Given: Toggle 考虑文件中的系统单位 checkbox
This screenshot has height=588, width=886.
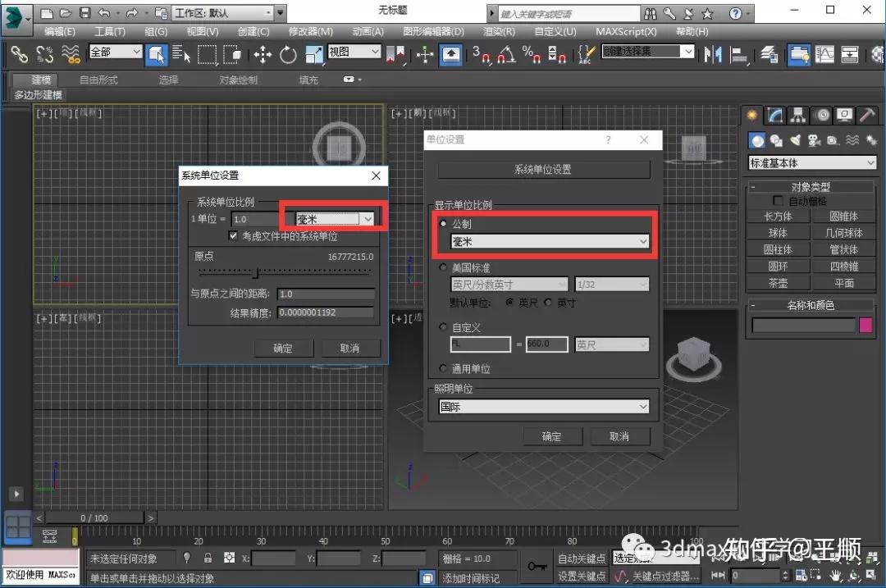Looking at the screenshot, I should pos(233,235).
